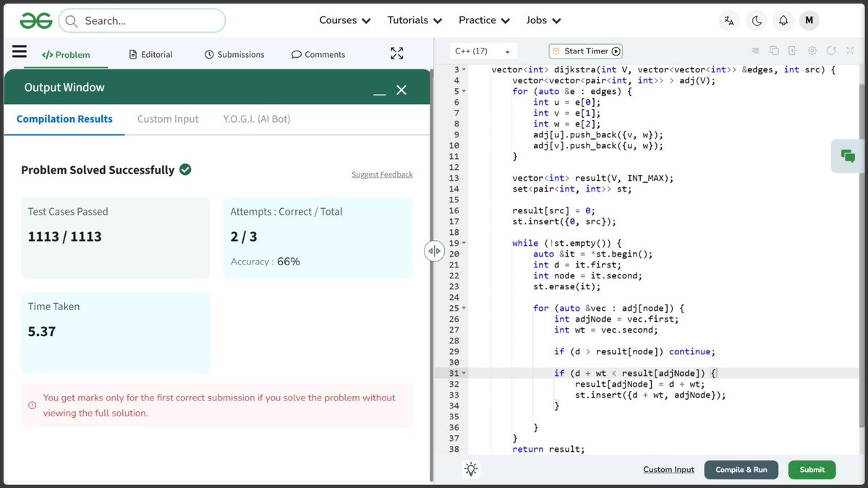The width and height of the screenshot is (868, 488).
Task: Open the Submissions tab
Action: 234,54
